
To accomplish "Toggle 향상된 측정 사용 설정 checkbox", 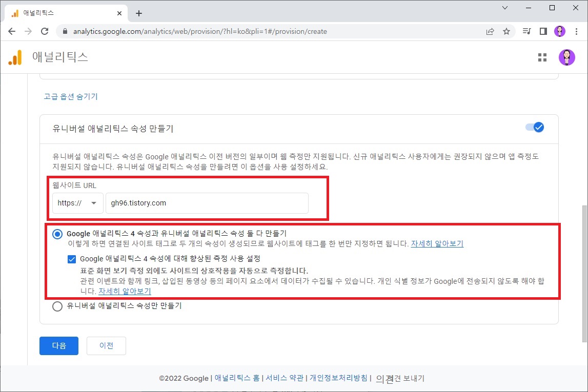I will point(72,259).
